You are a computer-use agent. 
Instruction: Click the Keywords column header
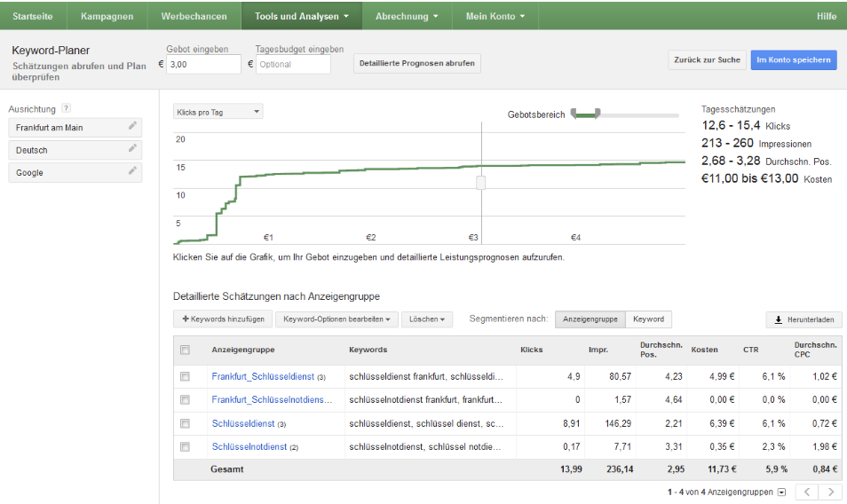368,350
